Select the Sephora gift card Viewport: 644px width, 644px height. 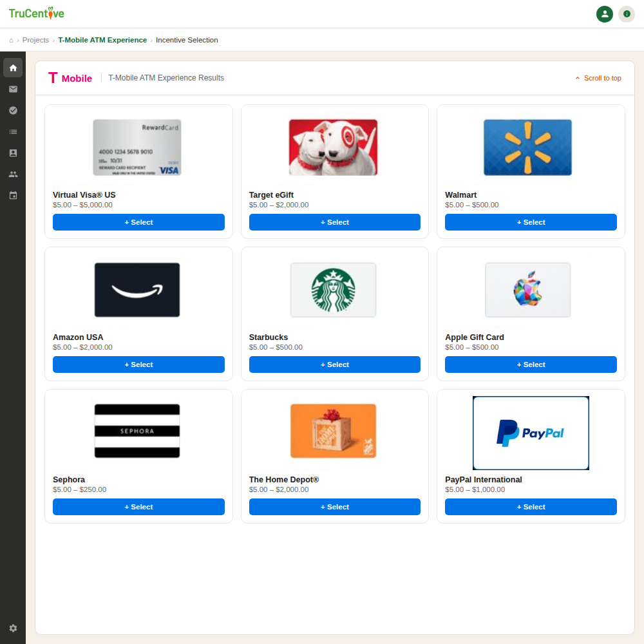pyautogui.click(x=139, y=507)
